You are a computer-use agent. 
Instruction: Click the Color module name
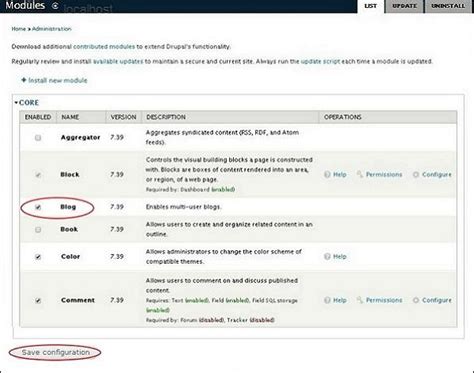point(70,256)
